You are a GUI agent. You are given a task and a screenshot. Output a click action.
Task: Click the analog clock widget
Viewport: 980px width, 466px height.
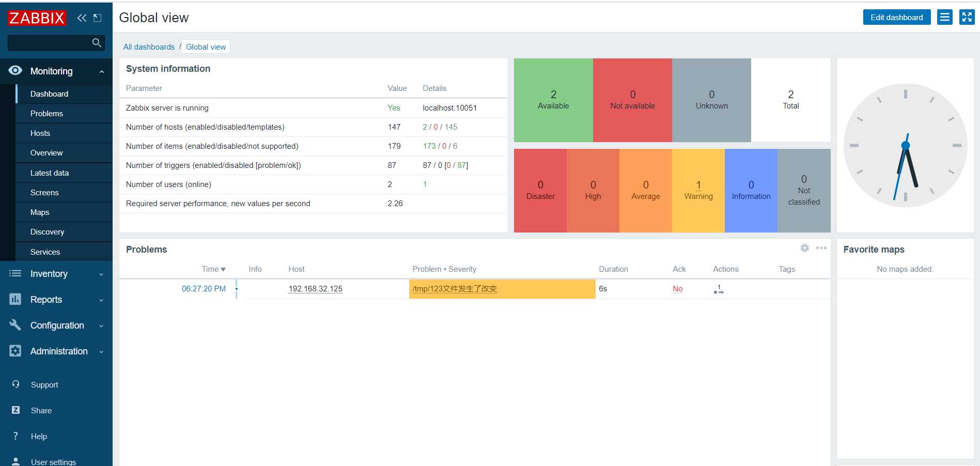905,145
